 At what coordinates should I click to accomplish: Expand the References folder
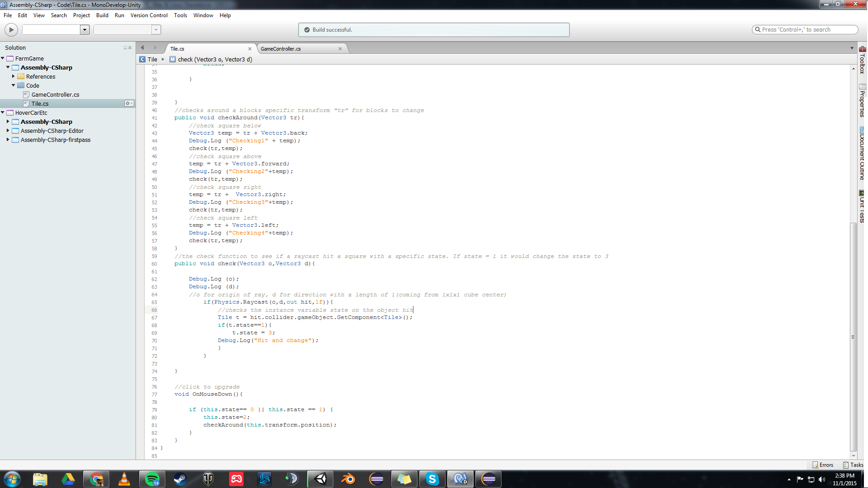coord(14,76)
